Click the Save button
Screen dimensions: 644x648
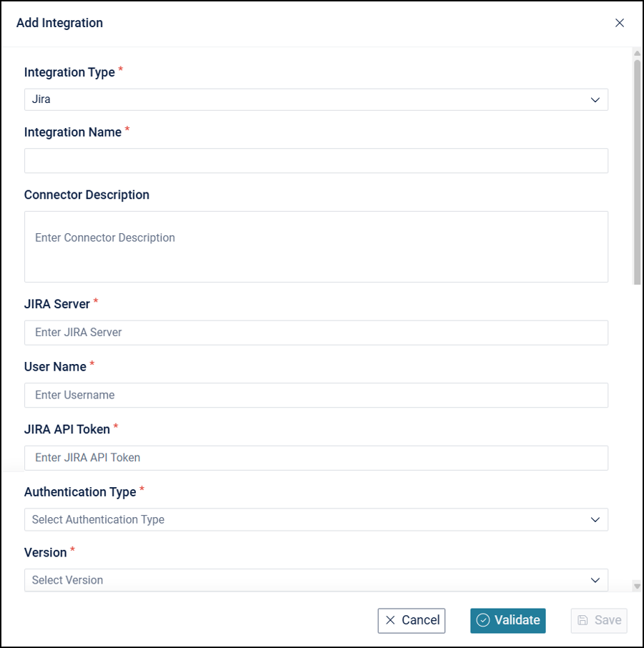click(x=599, y=620)
